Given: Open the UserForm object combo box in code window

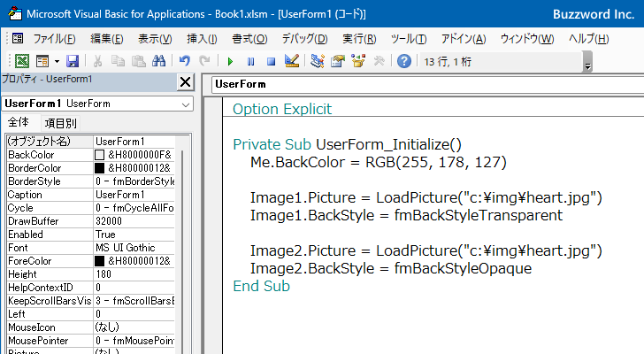Looking at the screenshot, I should pos(427,85).
